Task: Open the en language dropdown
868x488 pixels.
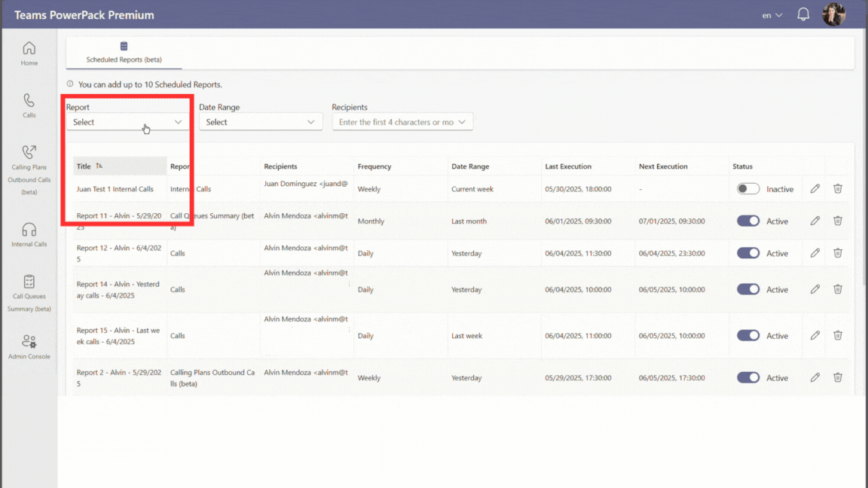Action: click(x=772, y=15)
